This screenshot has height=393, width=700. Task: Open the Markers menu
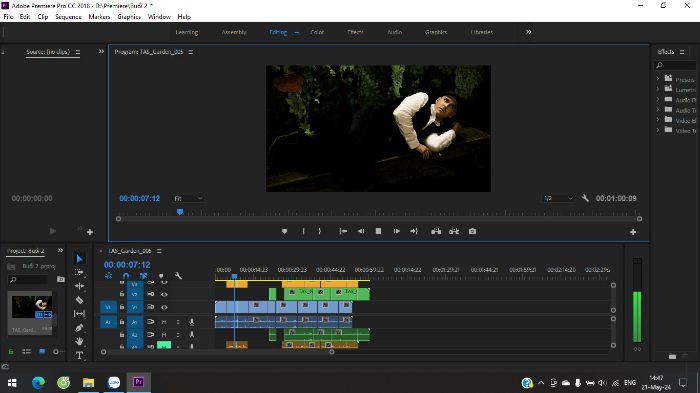pos(99,17)
